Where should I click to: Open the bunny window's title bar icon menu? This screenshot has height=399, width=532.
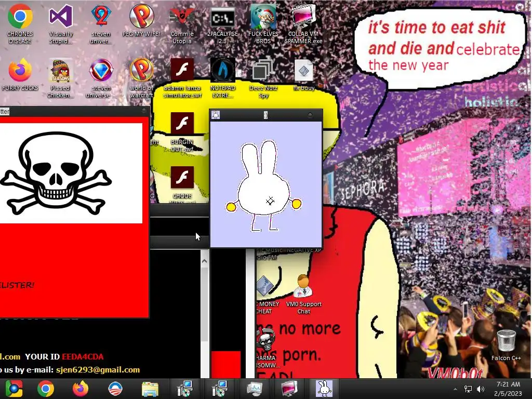[x=216, y=115]
